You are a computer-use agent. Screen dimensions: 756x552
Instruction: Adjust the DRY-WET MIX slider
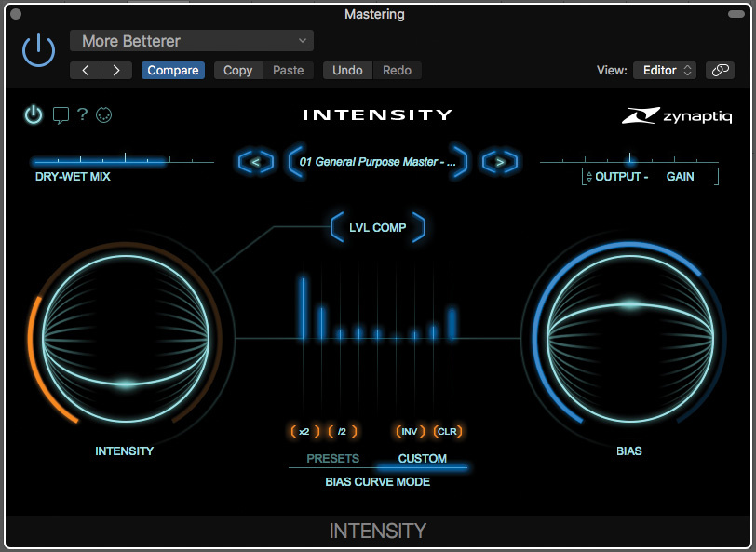coord(124,160)
